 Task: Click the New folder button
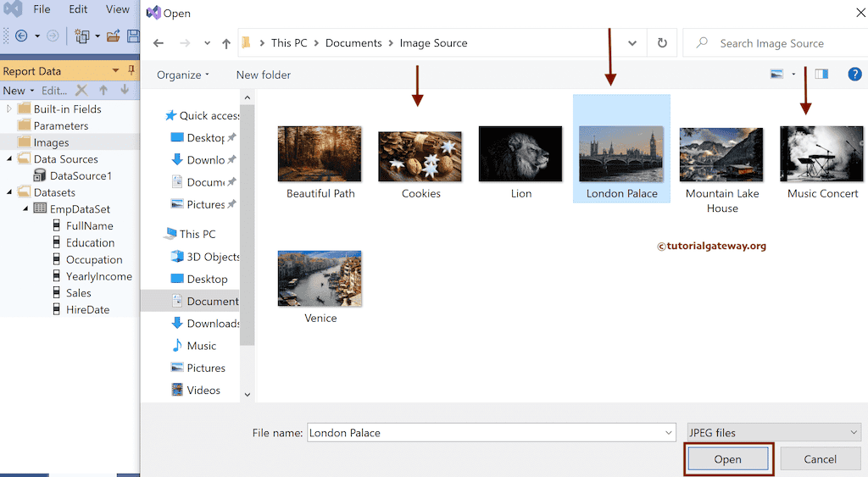coord(264,75)
